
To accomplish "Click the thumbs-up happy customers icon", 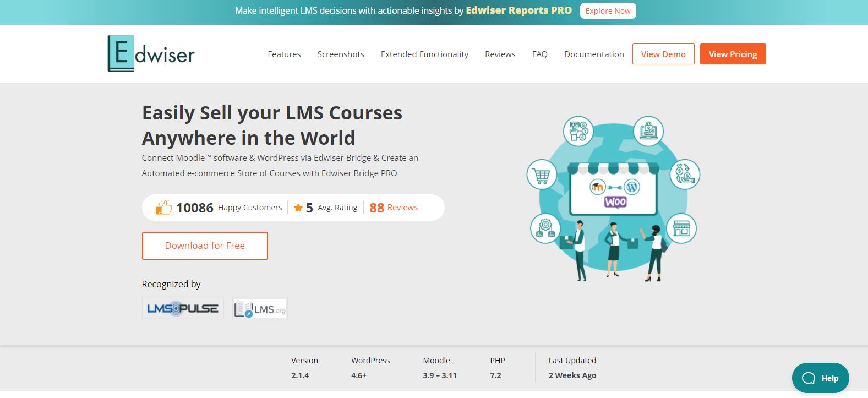I will 163,208.
